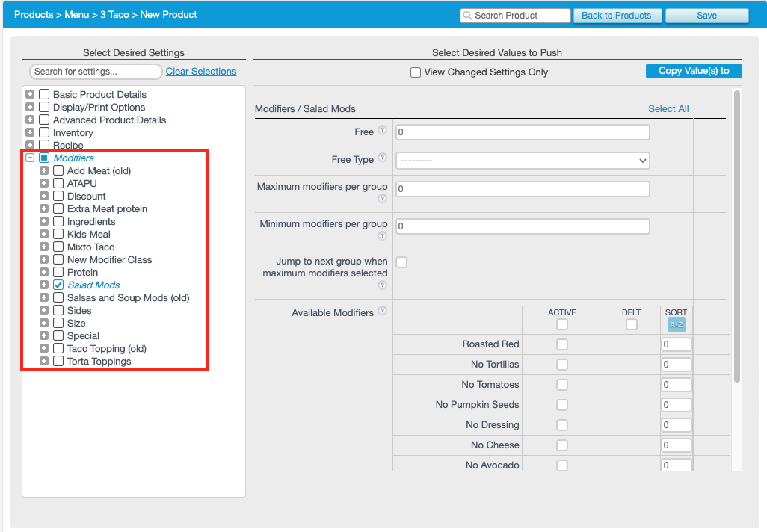The width and height of the screenshot is (767, 532).
Task: Click help icon next to Free label
Action: coord(383,129)
